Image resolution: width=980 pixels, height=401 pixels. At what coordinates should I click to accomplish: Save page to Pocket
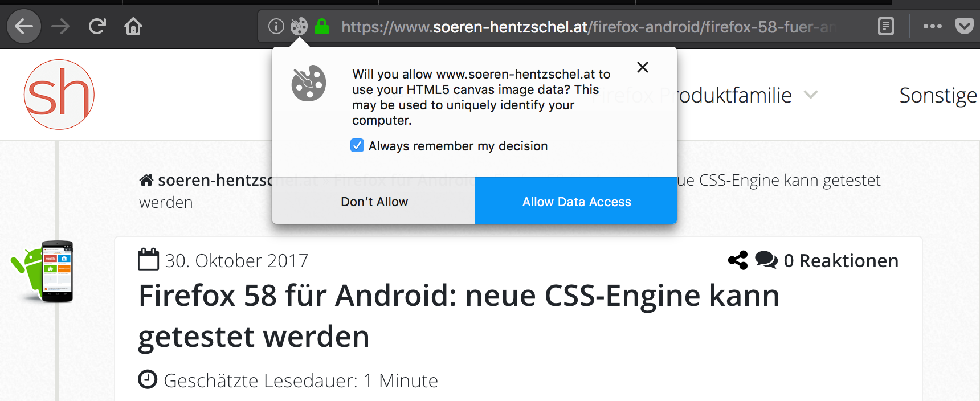click(964, 26)
